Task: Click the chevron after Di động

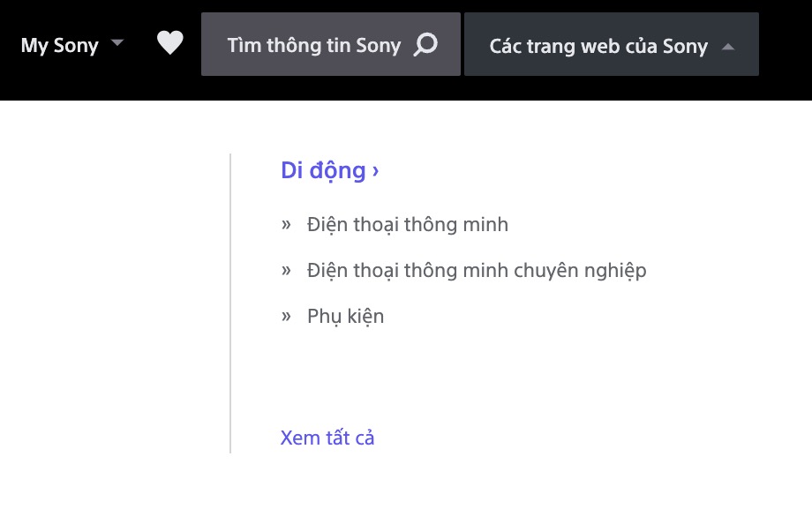Action: tap(376, 171)
